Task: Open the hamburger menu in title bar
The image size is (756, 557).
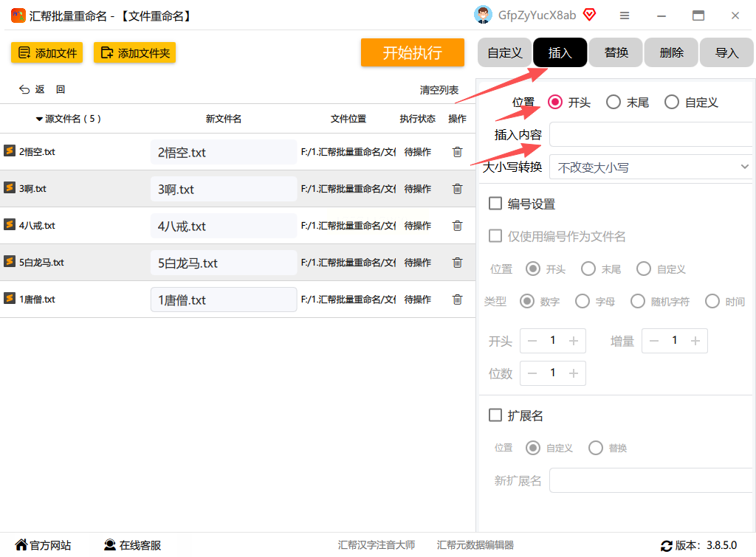Action: tap(625, 16)
